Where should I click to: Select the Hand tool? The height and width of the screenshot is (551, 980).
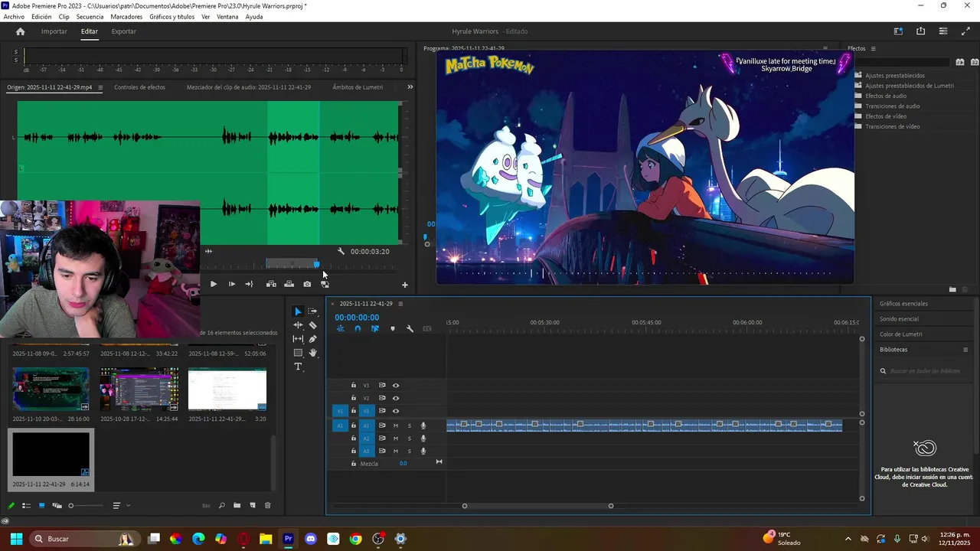(x=312, y=353)
